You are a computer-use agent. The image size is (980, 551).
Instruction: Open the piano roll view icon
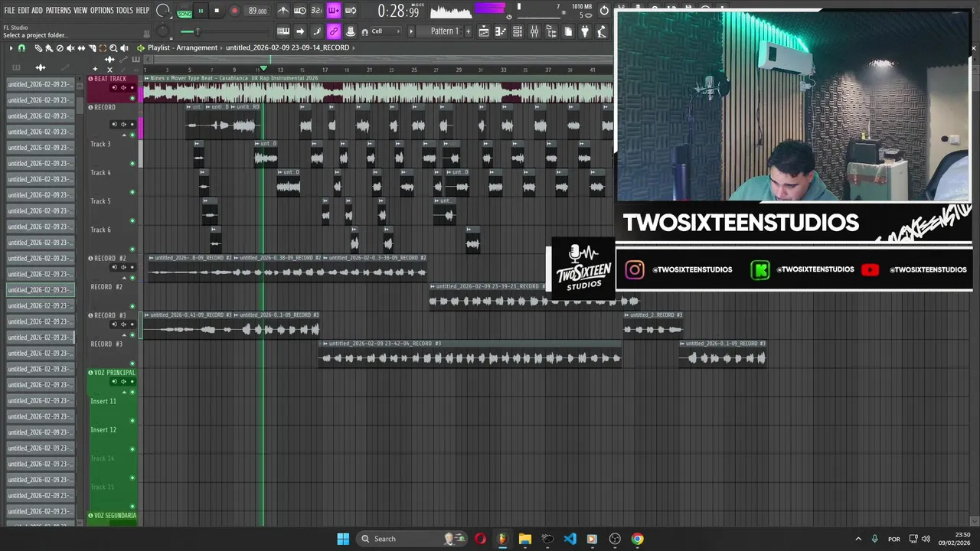click(500, 31)
